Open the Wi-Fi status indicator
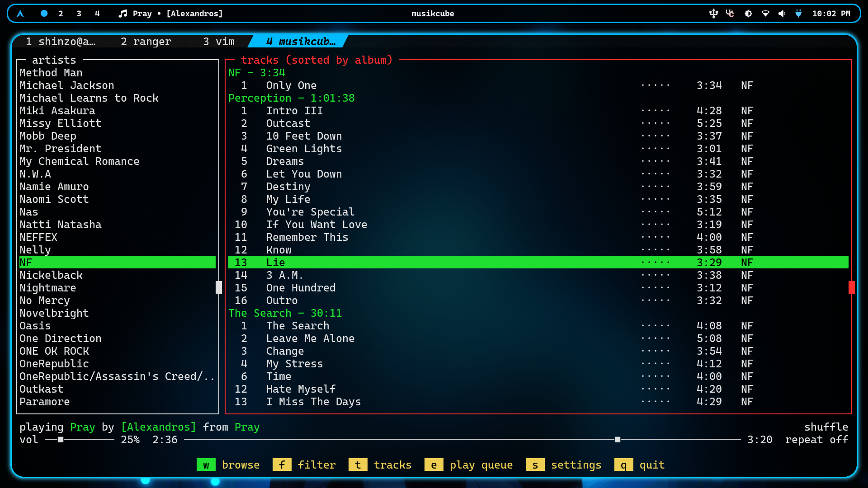 [x=765, y=14]
